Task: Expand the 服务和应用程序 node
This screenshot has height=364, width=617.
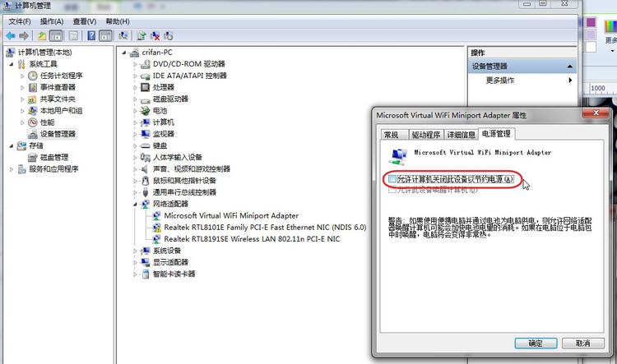Action: click(11, 169)
